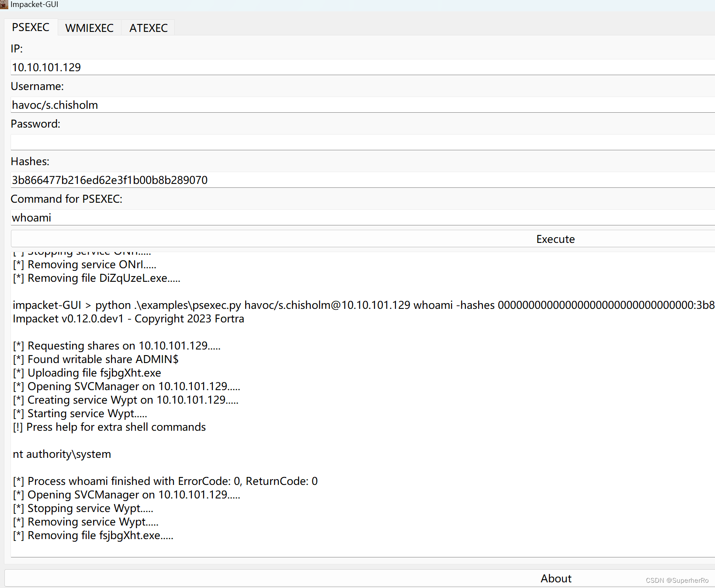Click the Hashes input field
This screenshot has width=715, height=588.
pos(175,180)
